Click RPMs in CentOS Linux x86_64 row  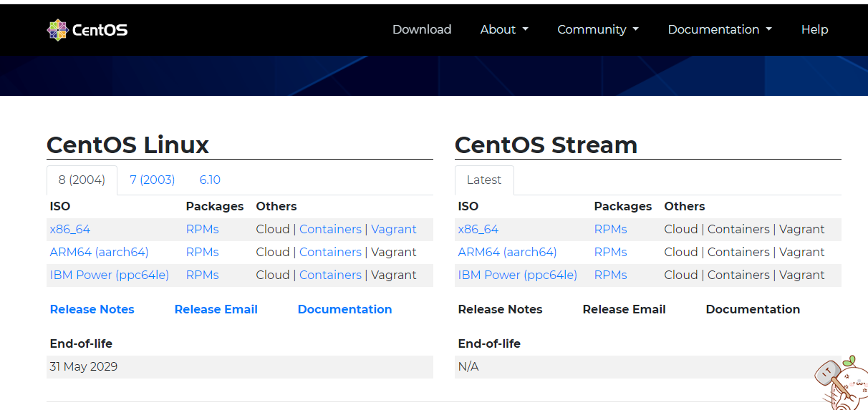[202, 229]
